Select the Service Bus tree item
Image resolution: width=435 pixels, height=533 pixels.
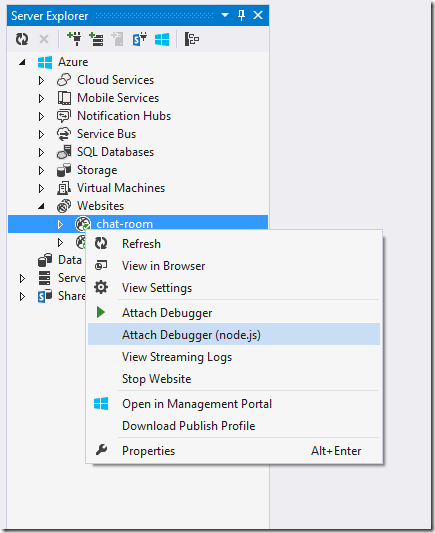[x=106, y=134]
